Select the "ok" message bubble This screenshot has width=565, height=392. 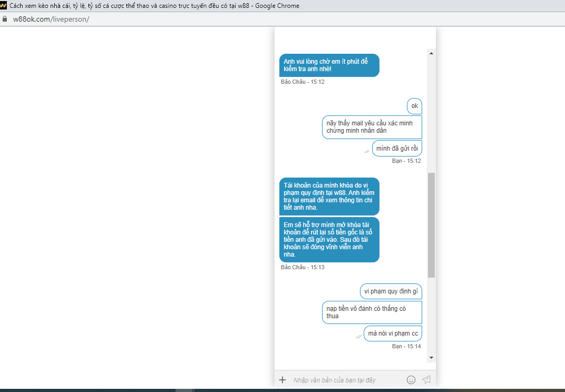[414, 106]
